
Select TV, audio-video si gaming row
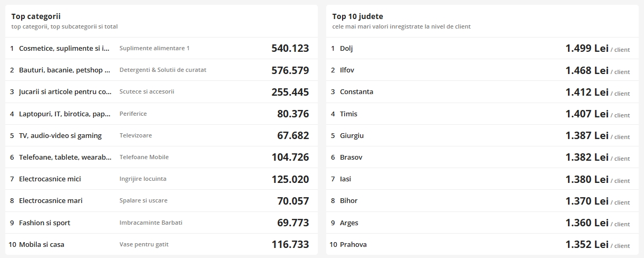[x=60, y=135]
